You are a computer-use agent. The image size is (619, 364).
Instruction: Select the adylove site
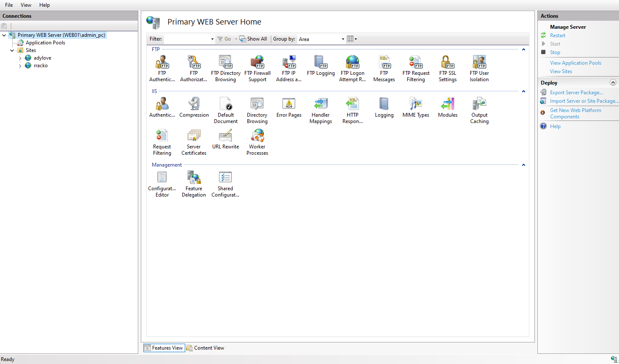click(42, 58)
